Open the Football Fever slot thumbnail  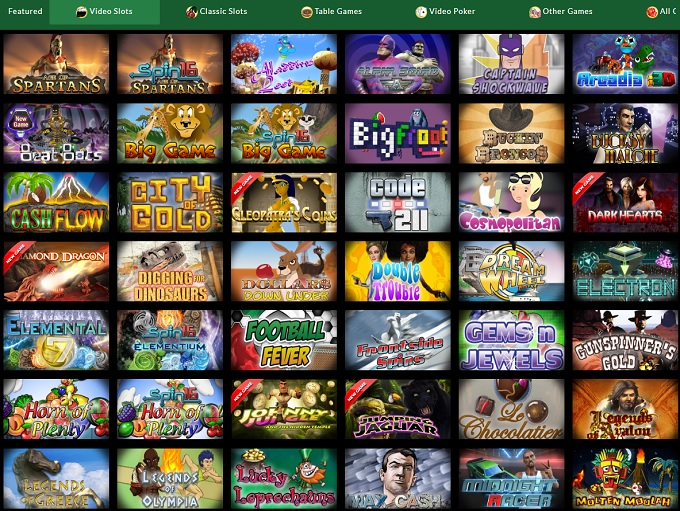(284, 340)
